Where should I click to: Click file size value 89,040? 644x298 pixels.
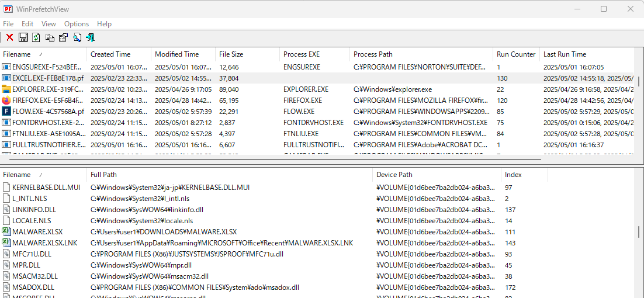(x=229, y=89)
